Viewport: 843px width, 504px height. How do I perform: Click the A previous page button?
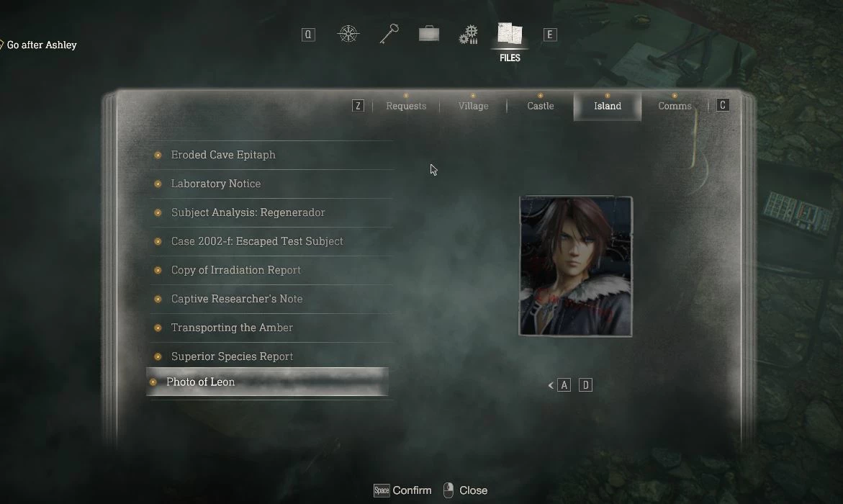[564, 385]
